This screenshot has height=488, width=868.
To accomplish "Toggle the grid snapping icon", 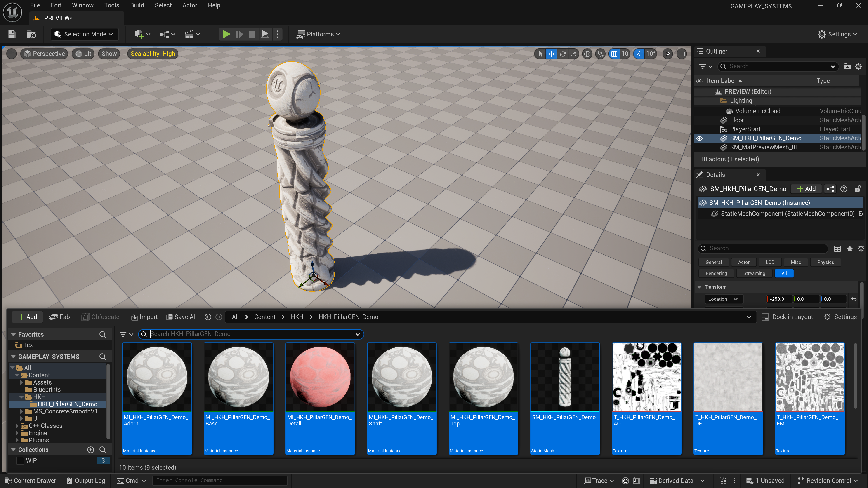I will [x=614, y=54].
